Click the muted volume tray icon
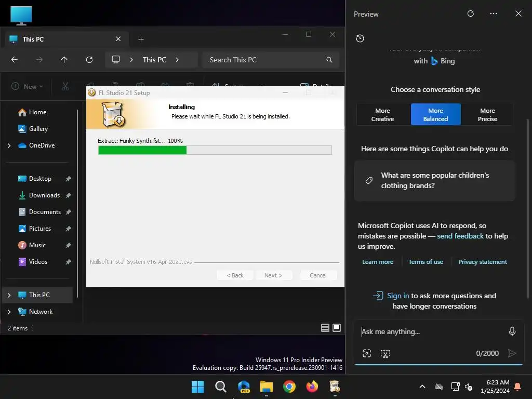Screen dimensions: 532x399 [469, 387]
